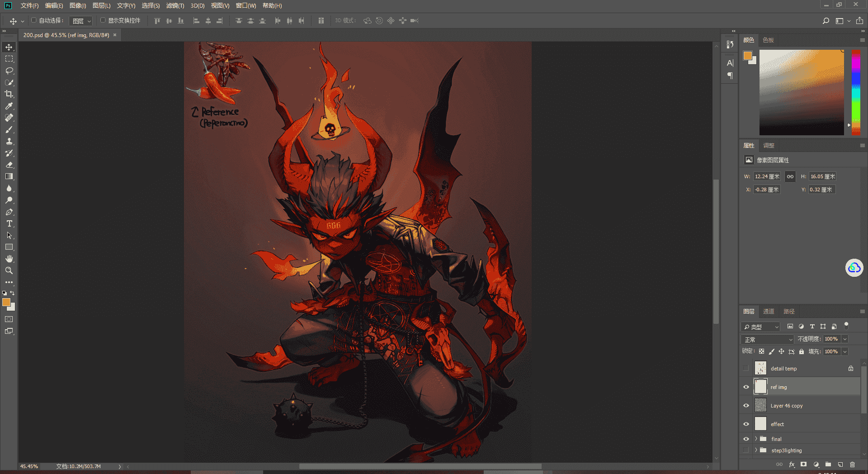Add a layer style with fx icon
The width and height of the screenshot is (868, 474).
[792, 465]
